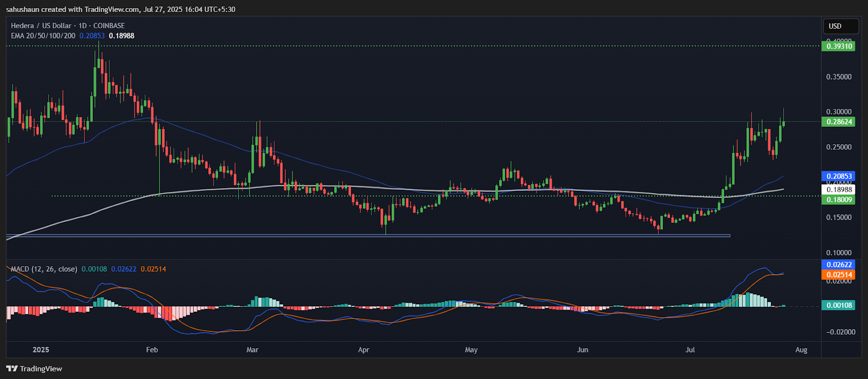Click the green 0.18009 price scale label
The height and width of the screenshot is (379, 868).
[839, 200]
